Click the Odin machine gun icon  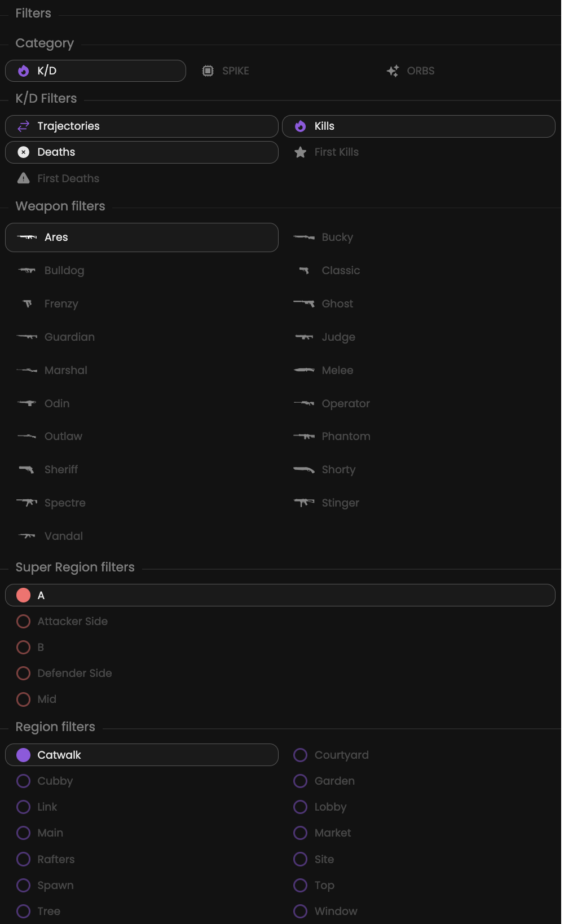pos(27,403)
